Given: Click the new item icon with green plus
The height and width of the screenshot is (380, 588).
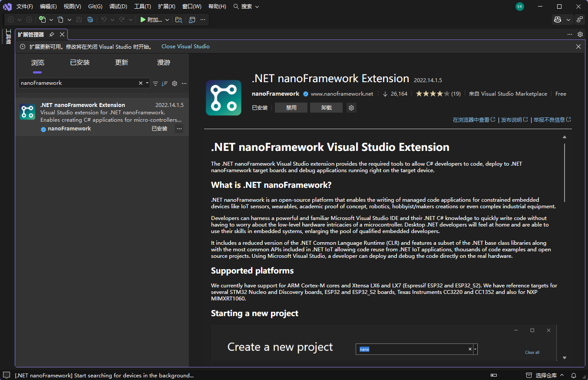Looking at the screenshot, I should [x=42, y=20].
